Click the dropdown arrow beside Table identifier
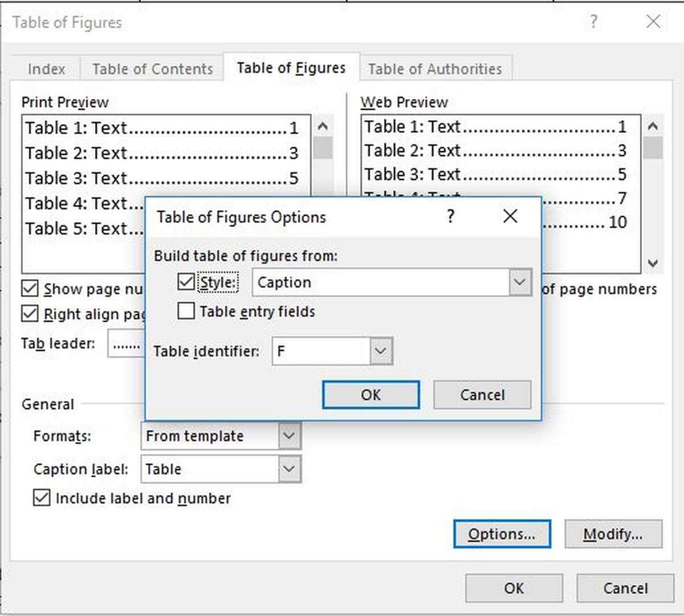The height and width of the screenshot is (616, 684). click(381, 351)
